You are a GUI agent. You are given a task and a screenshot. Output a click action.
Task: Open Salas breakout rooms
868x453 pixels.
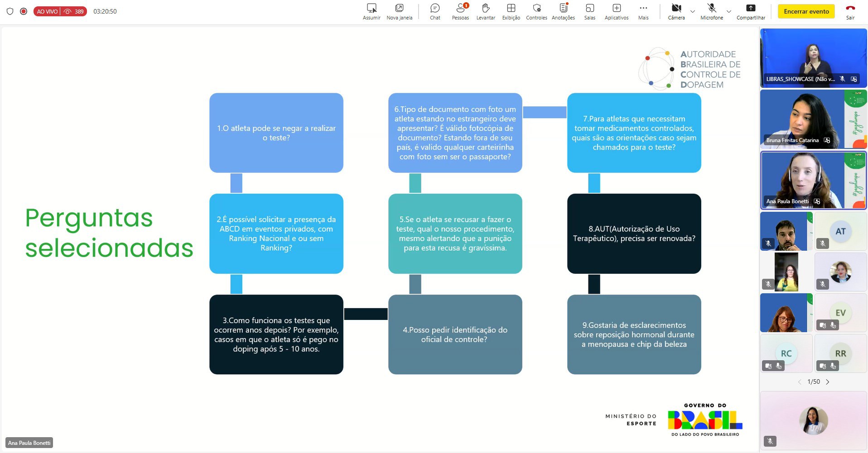tap(589, 11)
